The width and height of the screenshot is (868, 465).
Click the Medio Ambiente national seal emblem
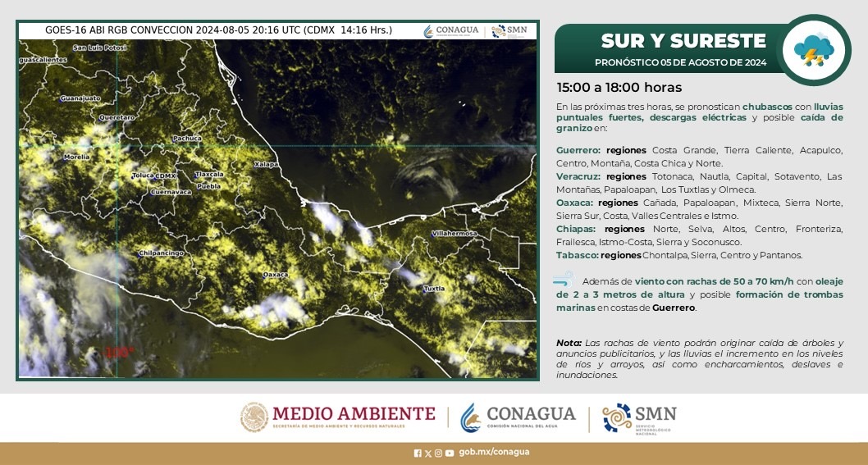pyautogui.click(x=254, y=417)
